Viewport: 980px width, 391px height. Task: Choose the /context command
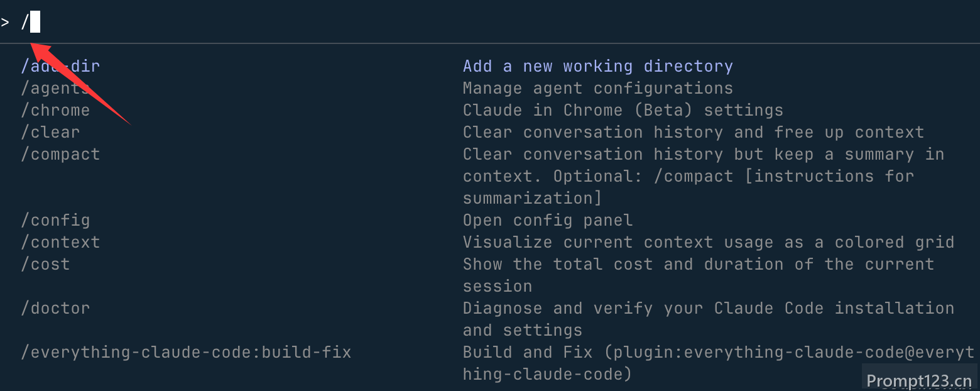(x=60, y=242)
